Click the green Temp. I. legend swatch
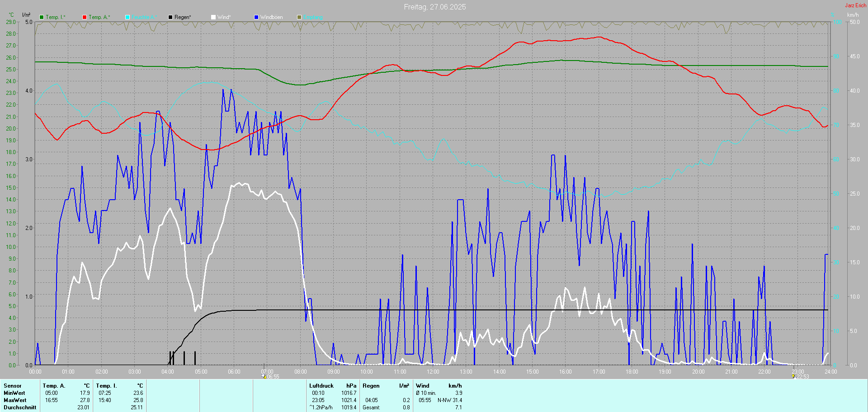Image resolution: width=868 pixels, height=412 pixels. pos(42,17)
